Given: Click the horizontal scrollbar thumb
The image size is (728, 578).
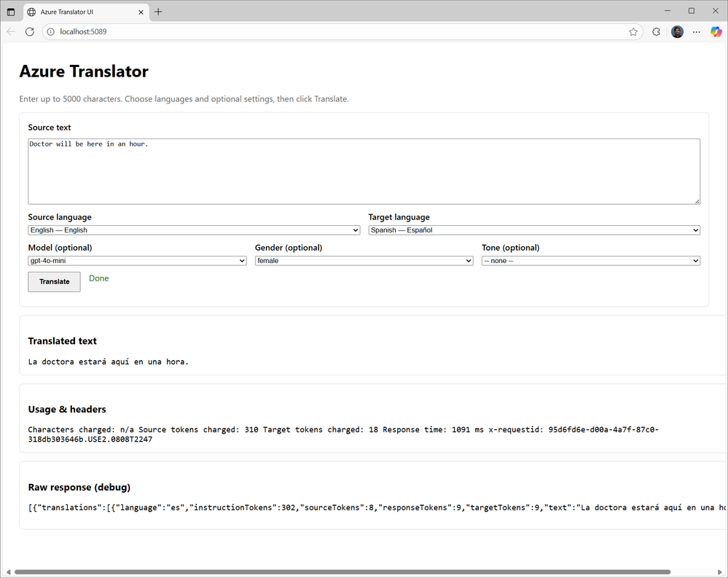Looking at the screenshot, I should (343, 572).
